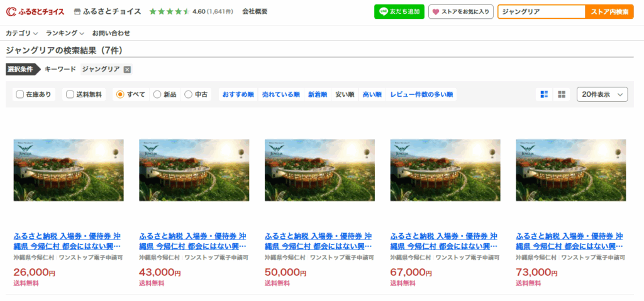Click 沖縄県今帰仁村 text under 73,000円 item
The width and height of the screenshot is (644, 301).
tap(536, 258)
